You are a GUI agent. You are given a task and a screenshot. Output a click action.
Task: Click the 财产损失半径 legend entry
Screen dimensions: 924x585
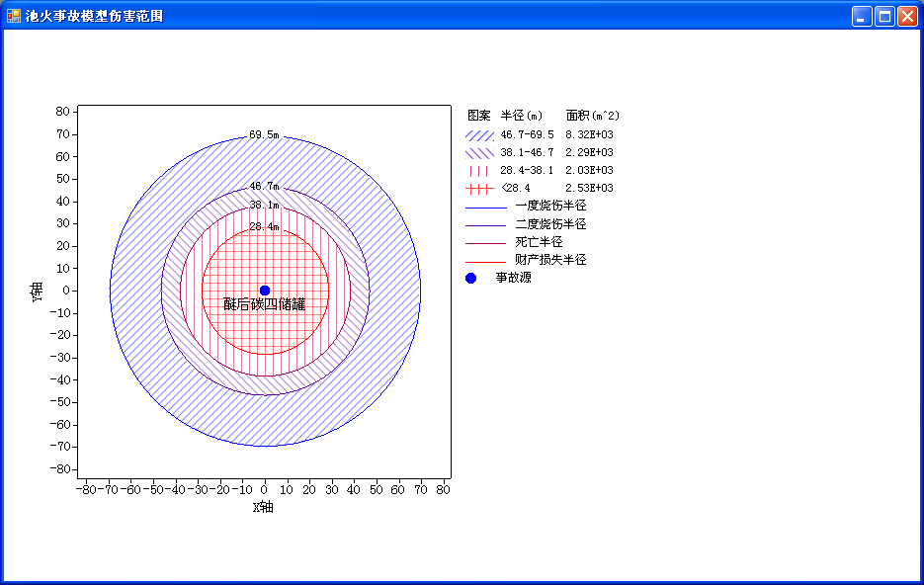(x=550, y=259)
